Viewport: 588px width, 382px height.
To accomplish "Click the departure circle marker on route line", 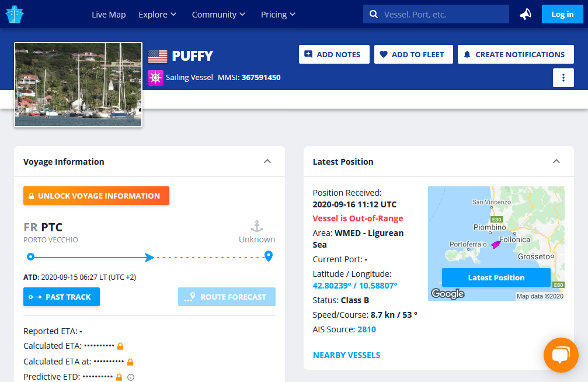I will [31, 257].
